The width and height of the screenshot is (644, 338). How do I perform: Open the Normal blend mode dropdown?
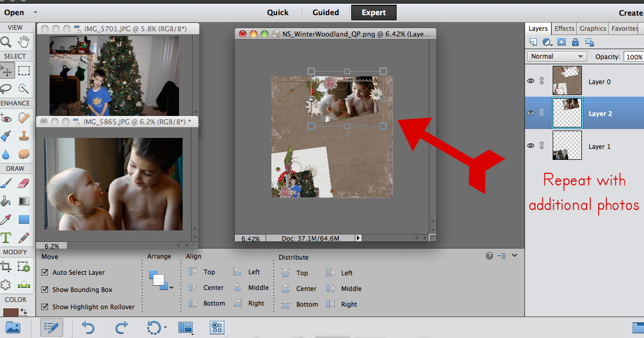coord(557,56)
